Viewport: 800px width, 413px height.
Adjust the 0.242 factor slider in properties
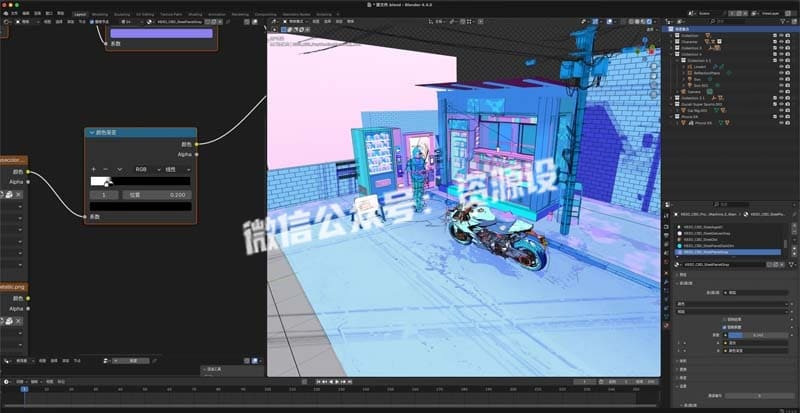pyautogui.click(x=758, y=335)
